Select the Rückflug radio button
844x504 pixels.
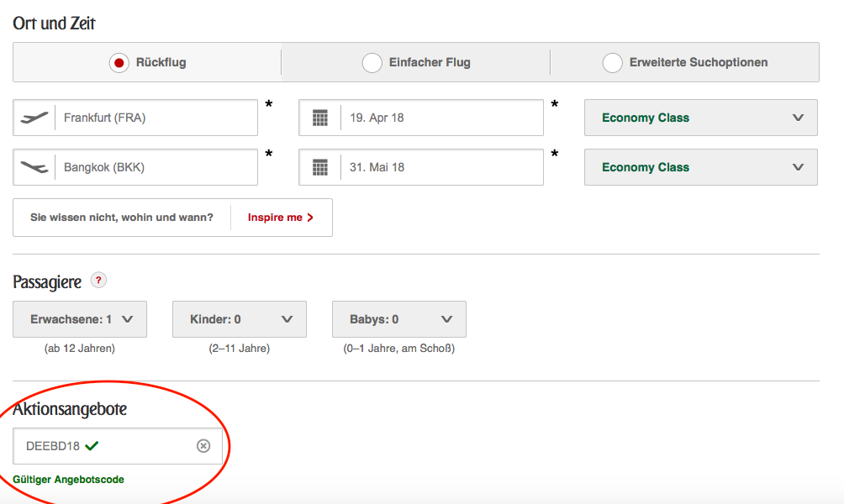[x=119, y=63]
